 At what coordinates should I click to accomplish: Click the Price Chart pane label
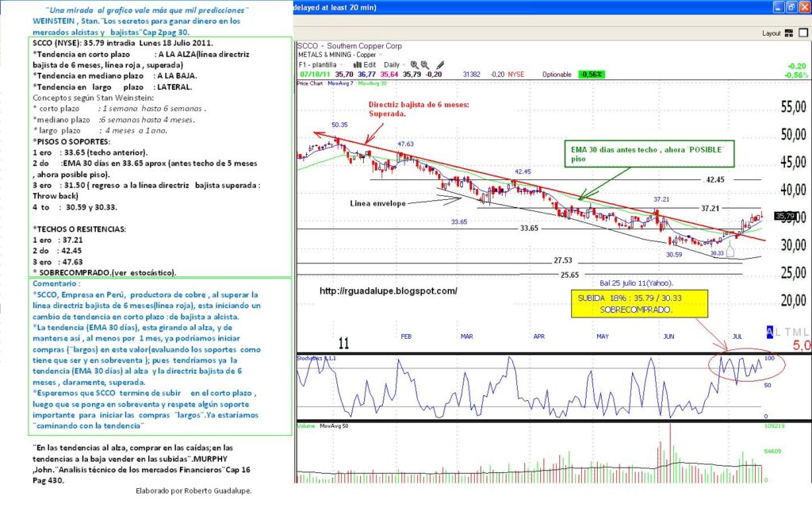click(x=310, y=83)
